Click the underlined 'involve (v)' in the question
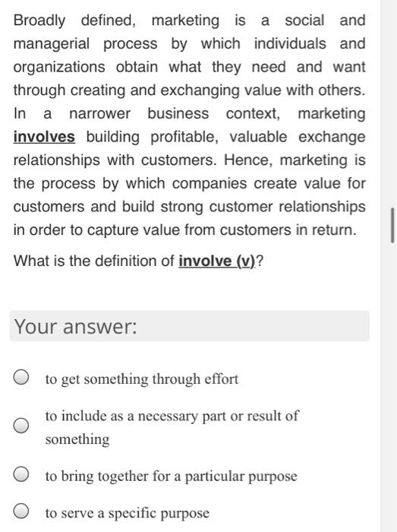The image size is (397, 532). click(x=217, y=261)
